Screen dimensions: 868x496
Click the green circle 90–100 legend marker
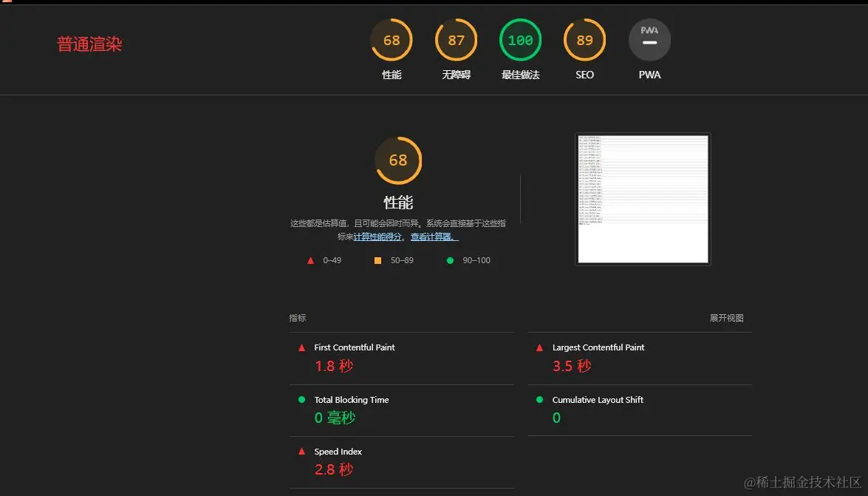[450, 260]
